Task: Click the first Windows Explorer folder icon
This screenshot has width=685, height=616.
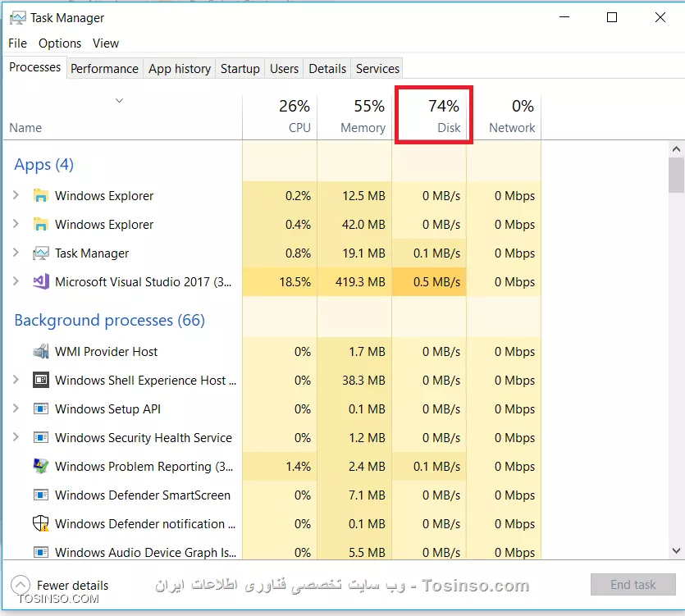Action: coord(41,195)
